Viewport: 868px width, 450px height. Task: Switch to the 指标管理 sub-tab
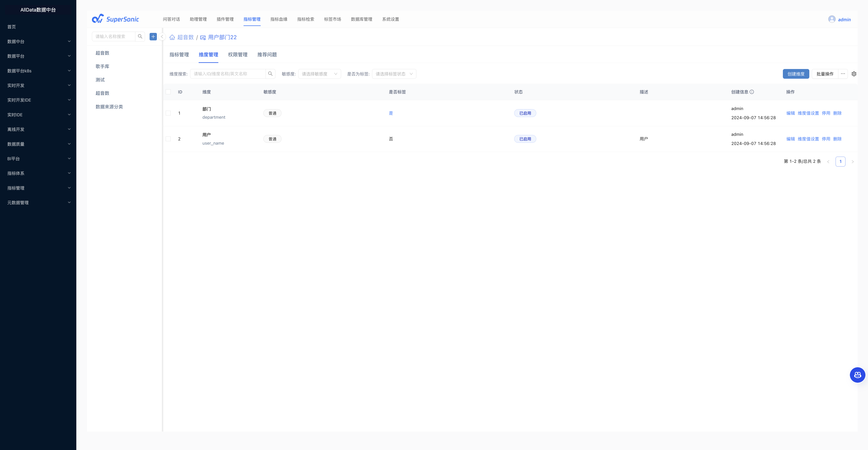pyautogui.click(x=179, y=55)
